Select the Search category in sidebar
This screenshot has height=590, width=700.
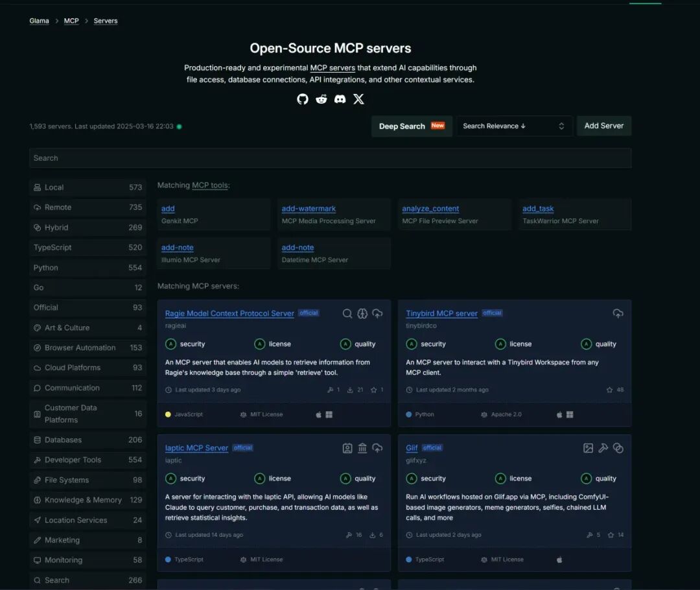(88, 580)
